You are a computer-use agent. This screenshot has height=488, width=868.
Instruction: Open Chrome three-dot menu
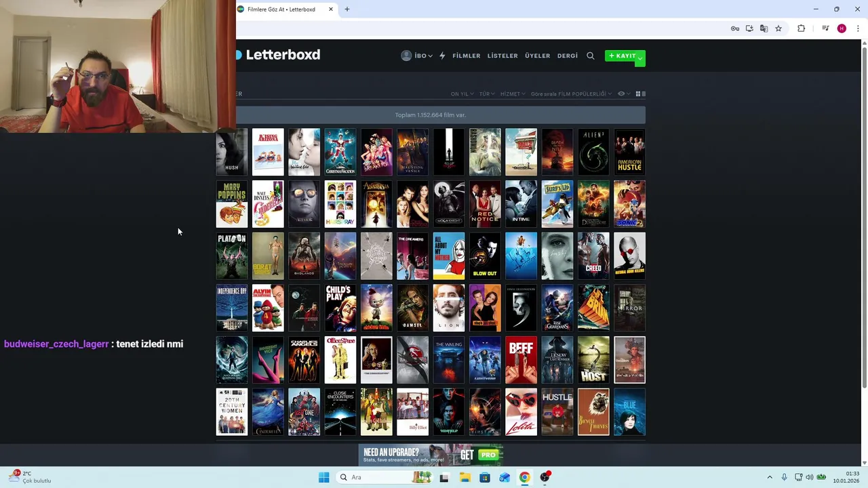(x=858, y=28)
